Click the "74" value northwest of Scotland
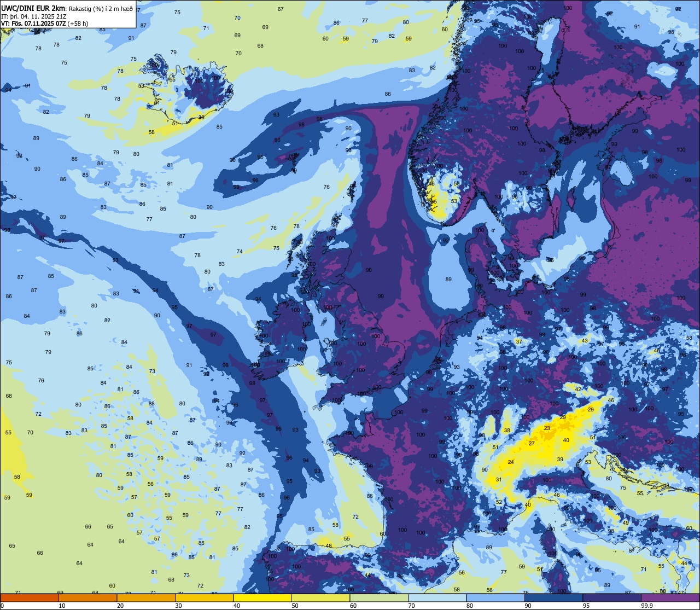 click(x=240, y=252)
